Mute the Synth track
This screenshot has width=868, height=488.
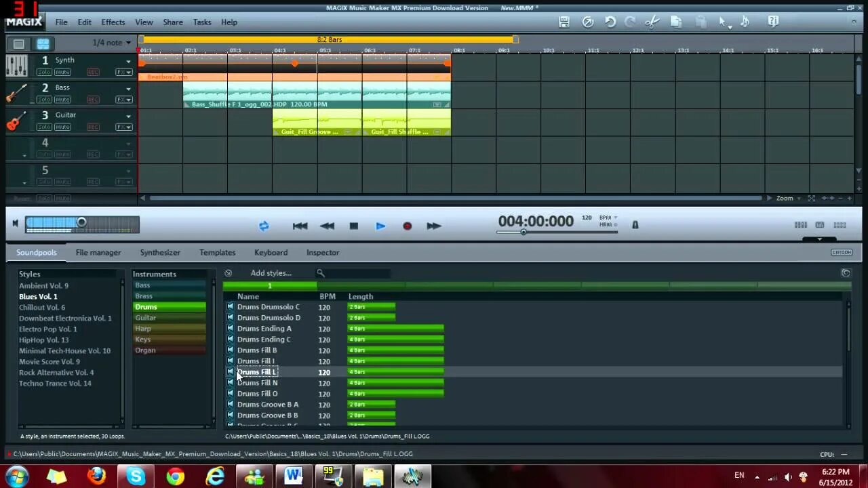click(x=62, y=72)
